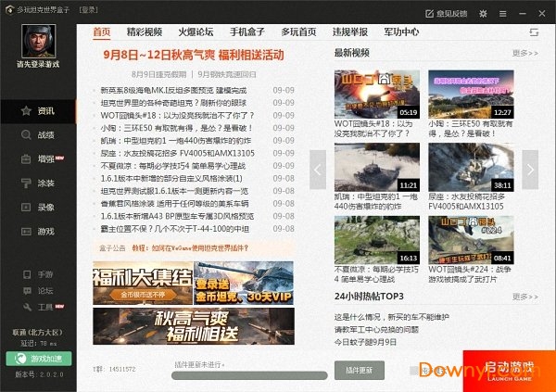Open 手游 phone icon in sidebar
The width and height of the screenshot is (556, 392).
(x=27, y=274)
